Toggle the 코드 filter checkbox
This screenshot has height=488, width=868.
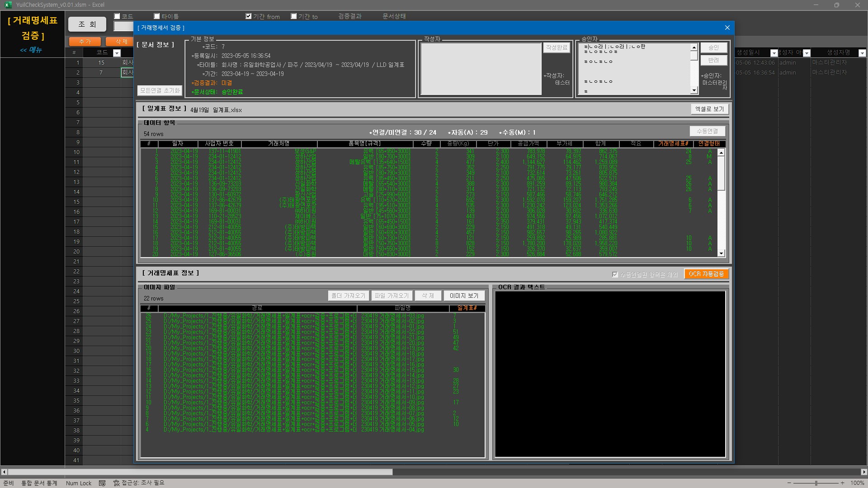click(x=117, y=16)
